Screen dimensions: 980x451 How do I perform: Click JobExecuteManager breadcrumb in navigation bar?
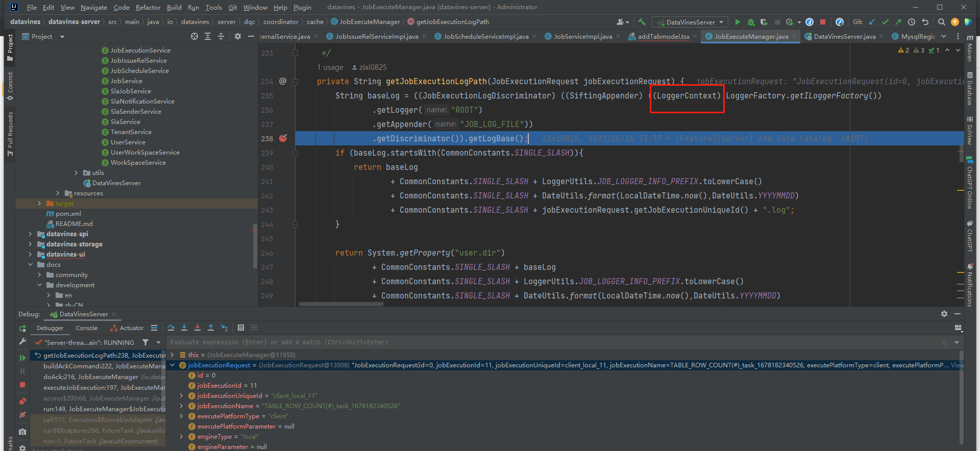(365, 22)
